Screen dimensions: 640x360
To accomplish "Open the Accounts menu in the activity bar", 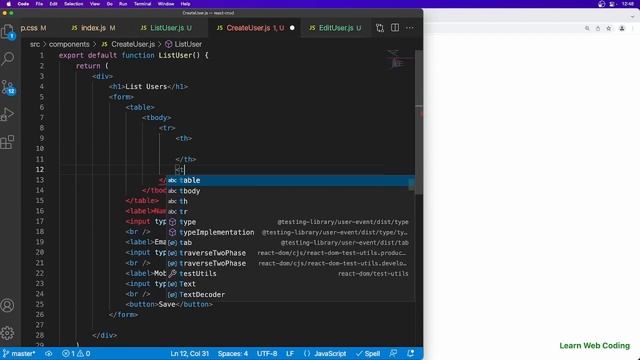I will pyautogui.click(x=8, y=305).
